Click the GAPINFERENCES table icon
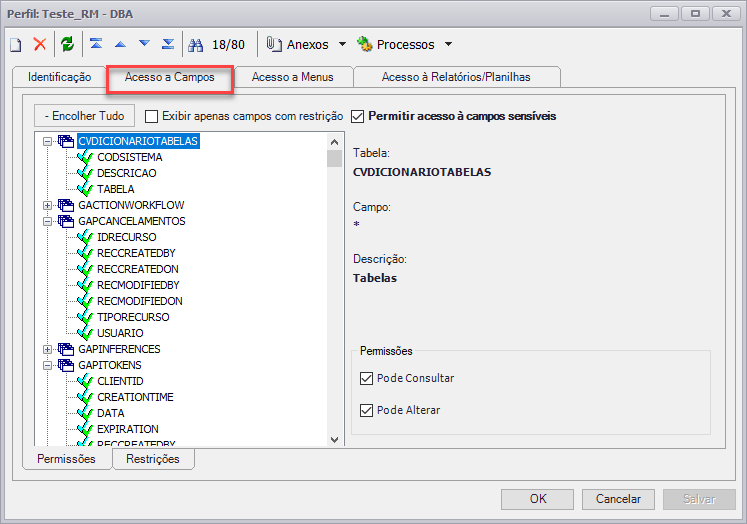 coord(66,349)
